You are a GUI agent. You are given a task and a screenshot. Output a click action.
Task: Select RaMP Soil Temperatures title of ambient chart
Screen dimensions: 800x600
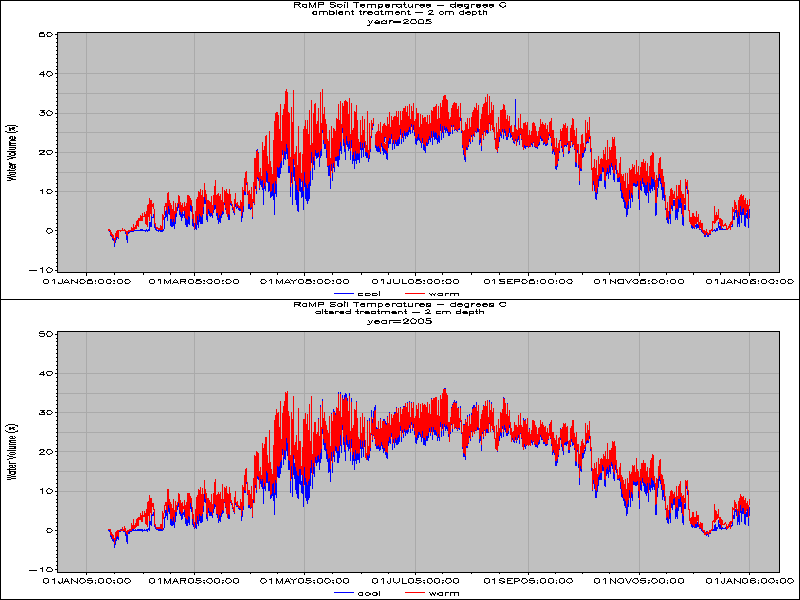pyautogui.click(x=398, y=4)
